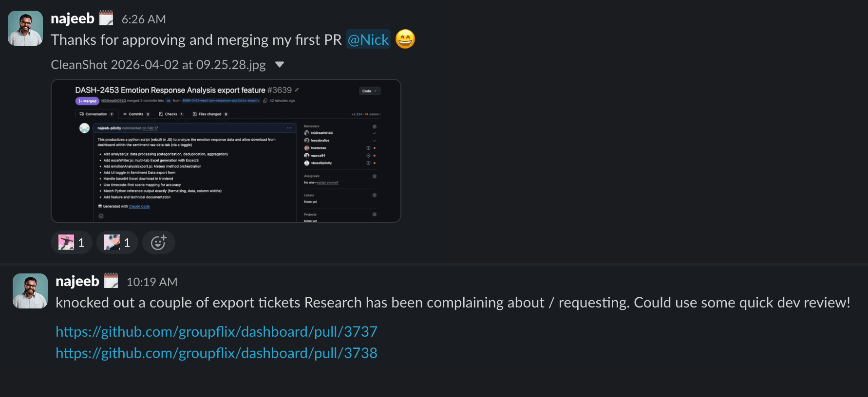
Task: Open the pull request 3737 link
Action: coord(216,331)
